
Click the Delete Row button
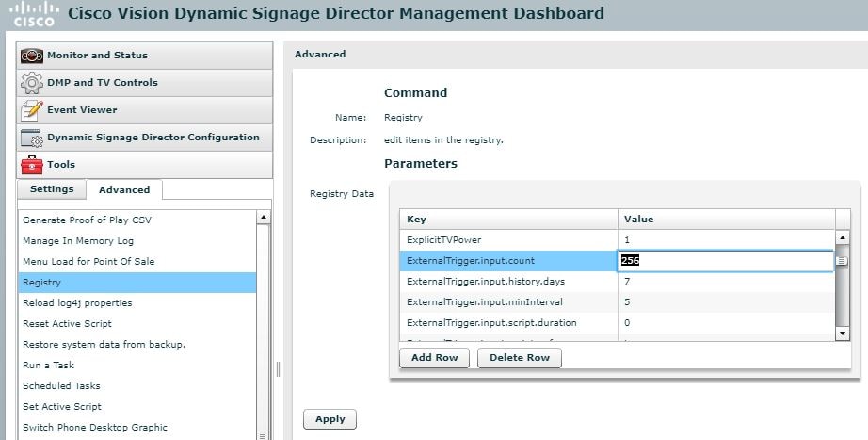(520, 358)
